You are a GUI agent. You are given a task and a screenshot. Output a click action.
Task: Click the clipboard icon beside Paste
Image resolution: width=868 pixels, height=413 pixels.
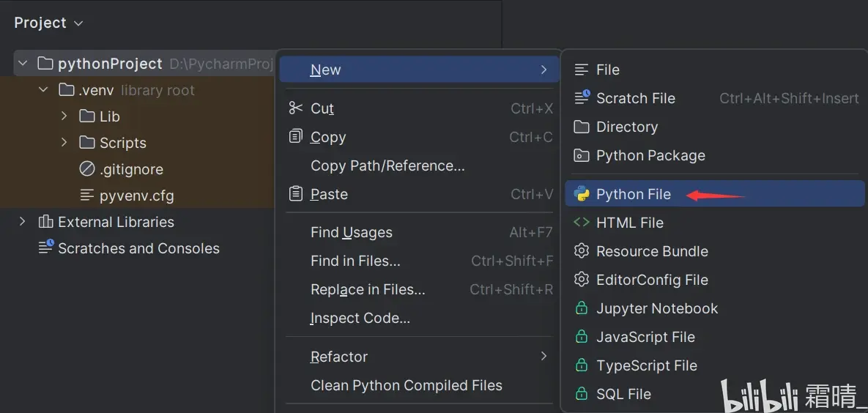[x=296, y=194]
